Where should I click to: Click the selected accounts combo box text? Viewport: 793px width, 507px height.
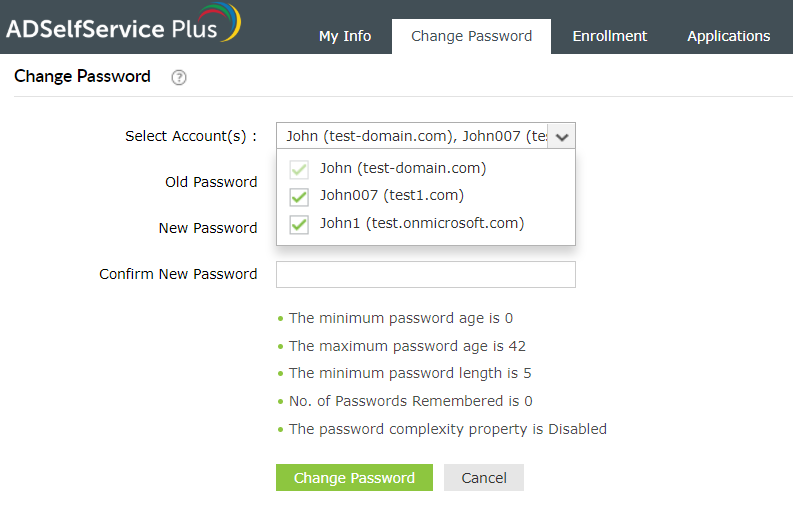click(414, 137)
